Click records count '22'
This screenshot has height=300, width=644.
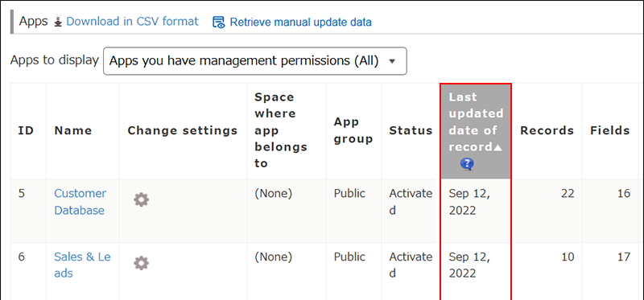click(568, 193)
